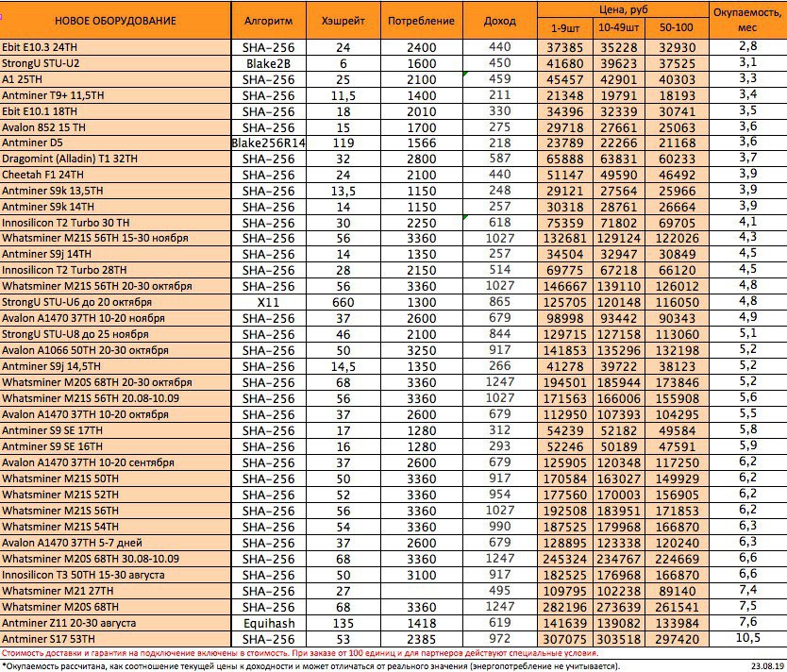Screen dimensions: 787x672
Task: Select the 'Antminer S9 SE 17TH' cell
Action: point(115,430)
